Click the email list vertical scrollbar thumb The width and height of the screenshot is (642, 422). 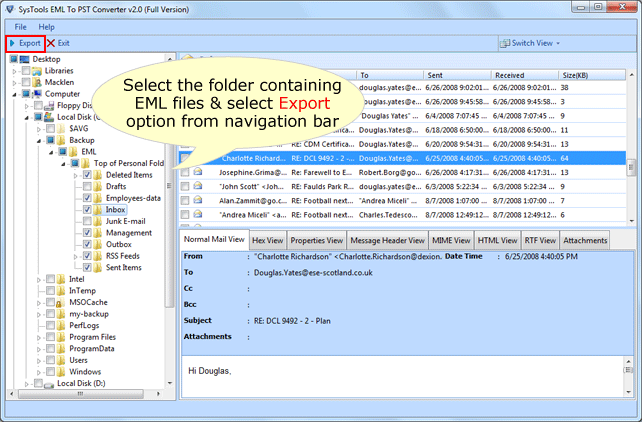(631, 168)
